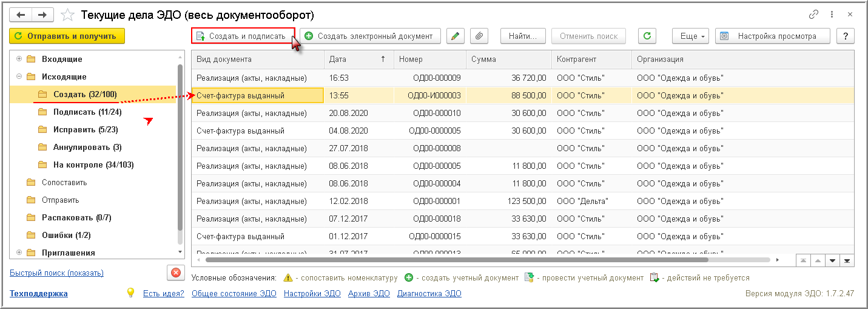Click the link icon at top right
868x309 pixels.
(x=814, y=14)
